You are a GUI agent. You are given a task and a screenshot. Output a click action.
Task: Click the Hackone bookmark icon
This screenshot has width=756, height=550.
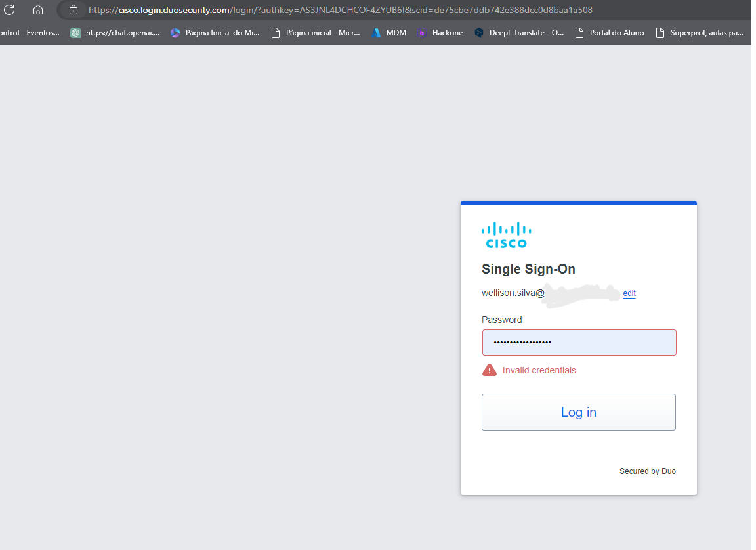(x=422, y=32)
